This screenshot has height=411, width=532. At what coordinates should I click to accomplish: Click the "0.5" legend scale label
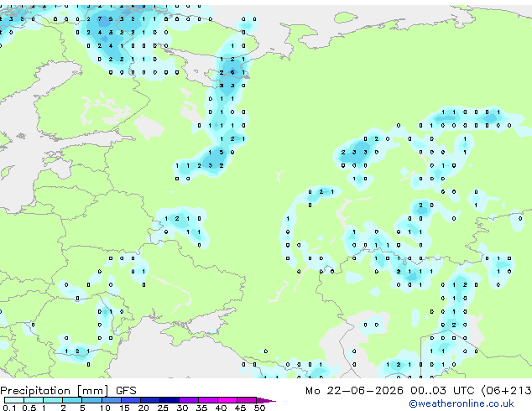pos(29,408)
